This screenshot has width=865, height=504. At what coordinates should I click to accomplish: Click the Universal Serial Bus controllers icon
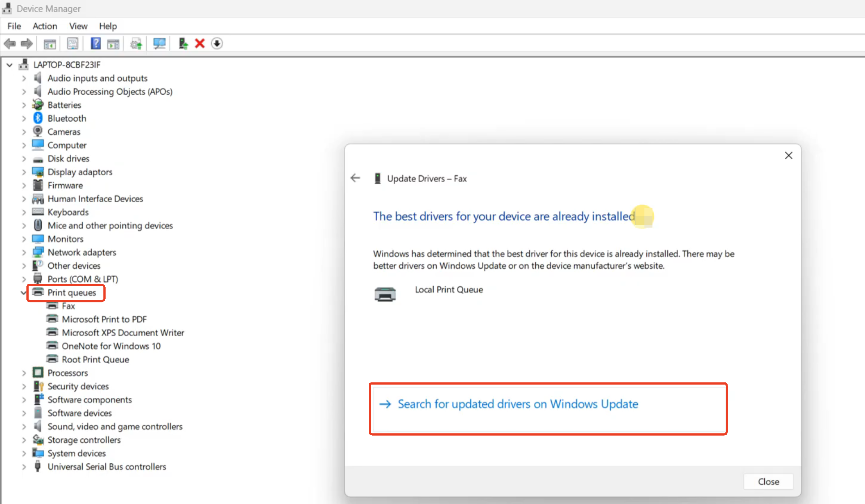click(38, 466)
